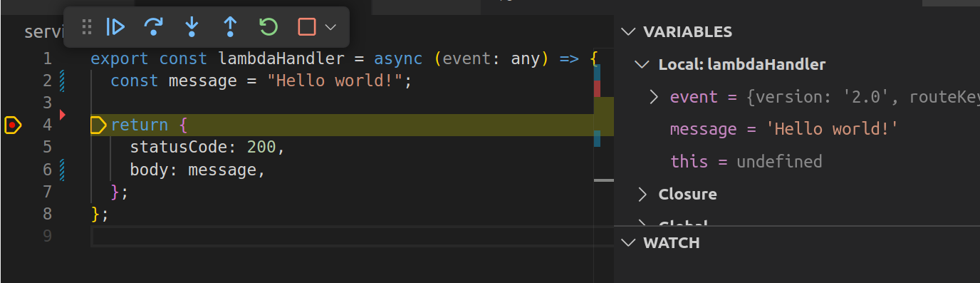Image resolution: width=980 pixels, height=283 pixels.
Task: Click the 200 value on line 5
Action: coord(261,147)
